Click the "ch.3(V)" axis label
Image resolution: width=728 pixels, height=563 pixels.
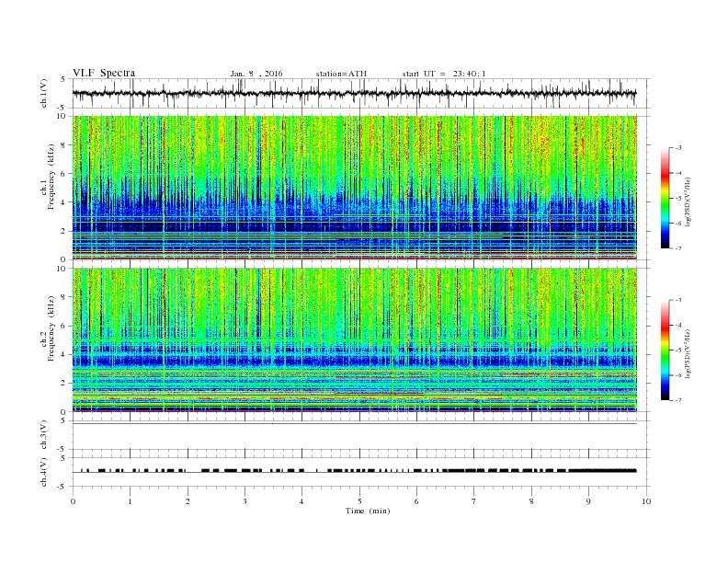pos(44,435)
